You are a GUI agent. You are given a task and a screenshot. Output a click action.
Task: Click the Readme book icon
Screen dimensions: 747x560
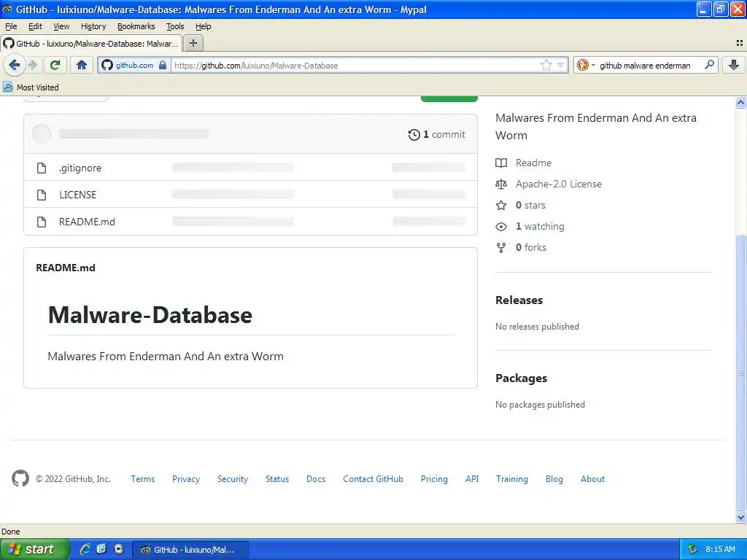(501, 163)
